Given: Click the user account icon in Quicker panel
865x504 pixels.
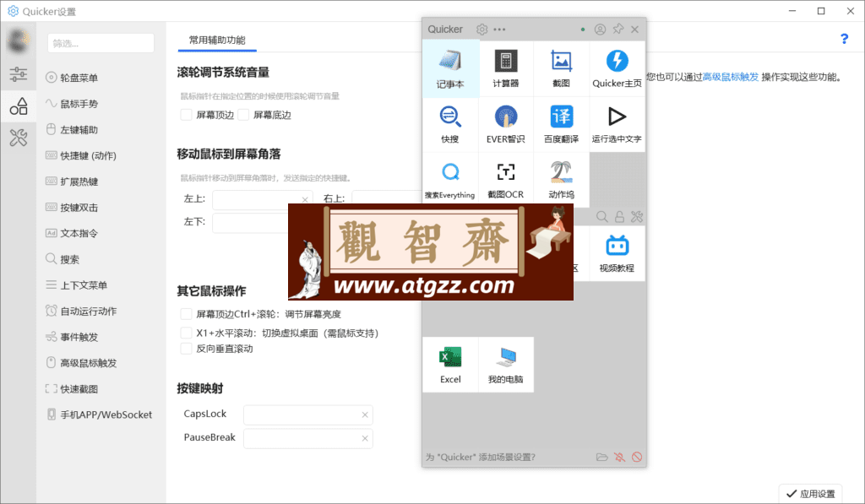Looking at the screenshot, I should [x=601, y=30].
